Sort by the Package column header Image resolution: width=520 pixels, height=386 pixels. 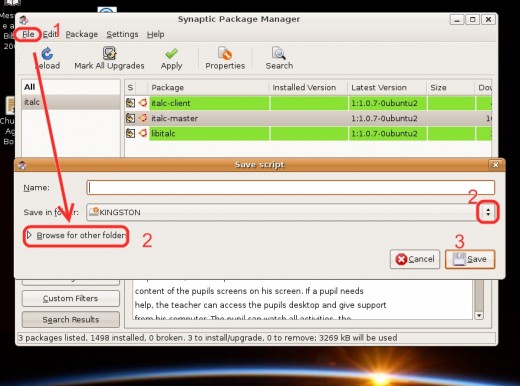pyautogui.click(x=208, y=87)
